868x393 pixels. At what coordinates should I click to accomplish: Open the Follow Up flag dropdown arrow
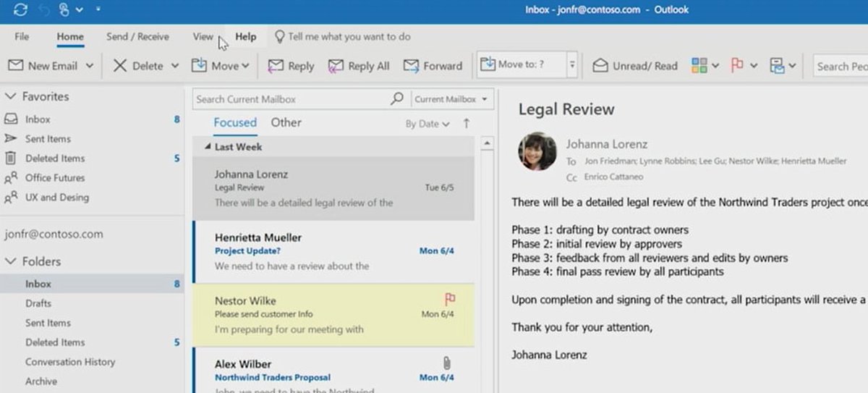[x=754, y=66]
